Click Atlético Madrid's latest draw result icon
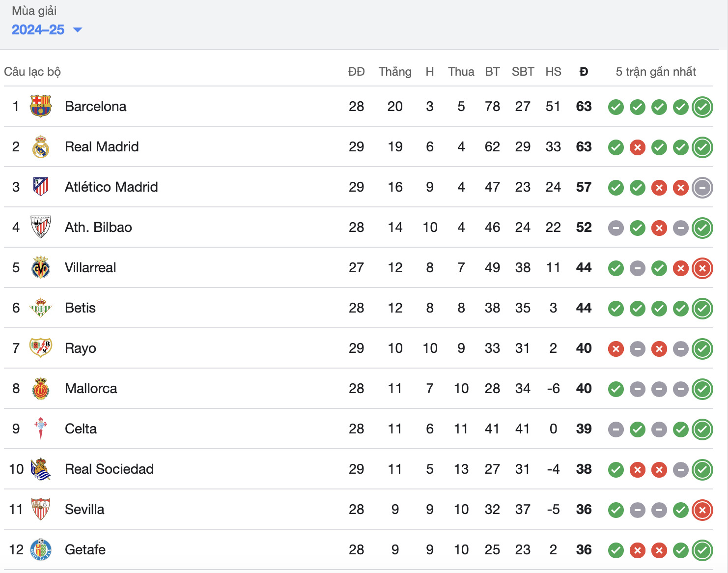This screenshot has height=573, width=728. click(x=702, y=188)
